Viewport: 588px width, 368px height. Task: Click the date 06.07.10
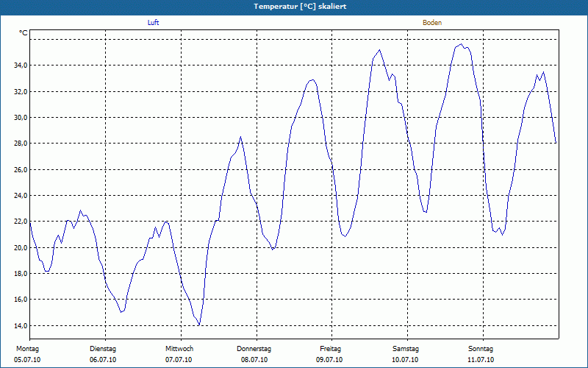pyautogui.click(x=103, y=360)
